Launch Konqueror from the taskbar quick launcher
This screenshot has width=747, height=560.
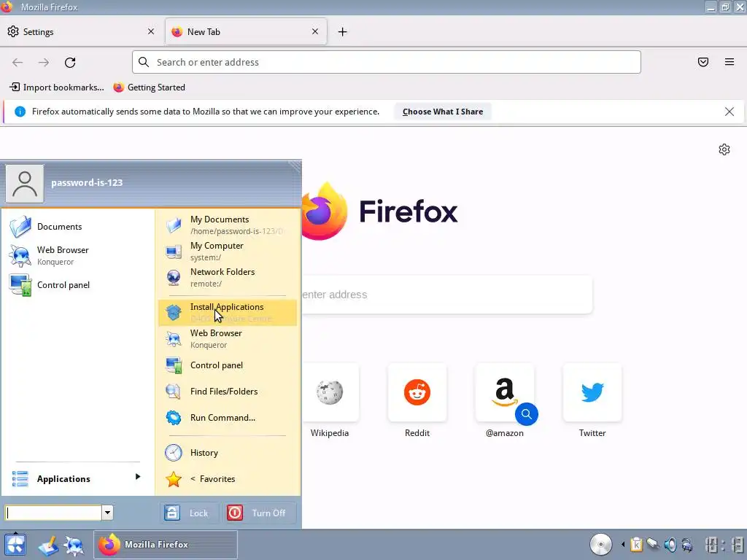pos(74,545)
